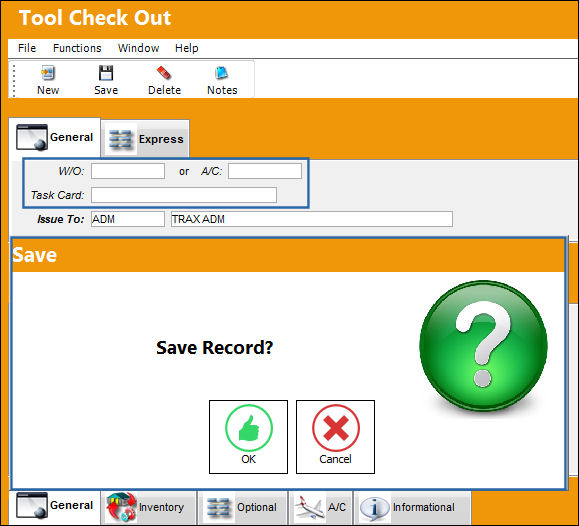
Task: Open the Window menu
Action: [x=138, y=48]
